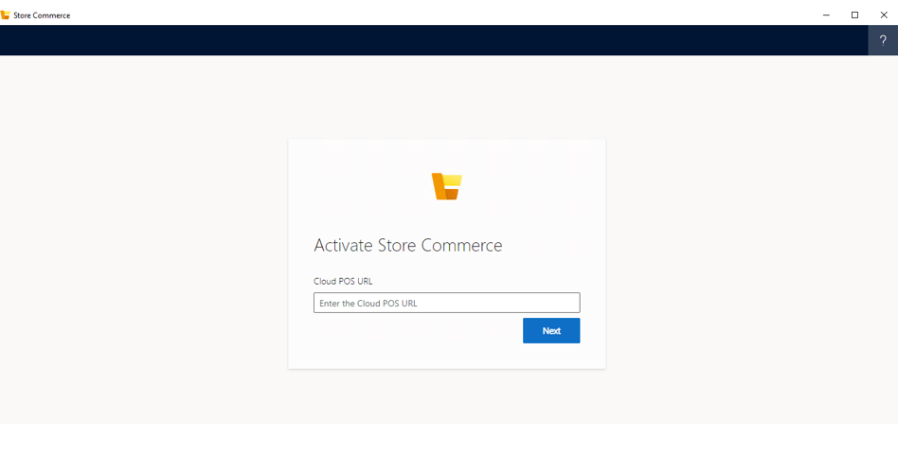Viewport: 905px width, 453px height.
Task: Open help via the question mark icon
Action: [882, 40]
